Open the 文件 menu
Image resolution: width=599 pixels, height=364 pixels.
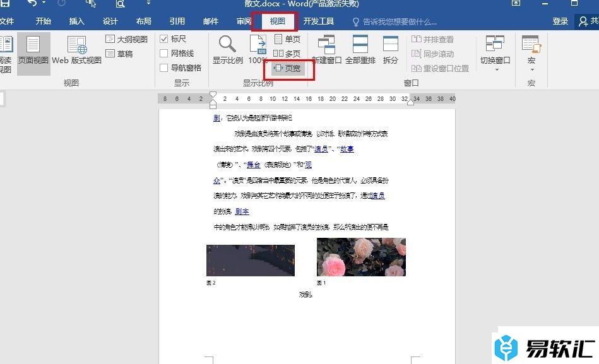coord(7,21)
